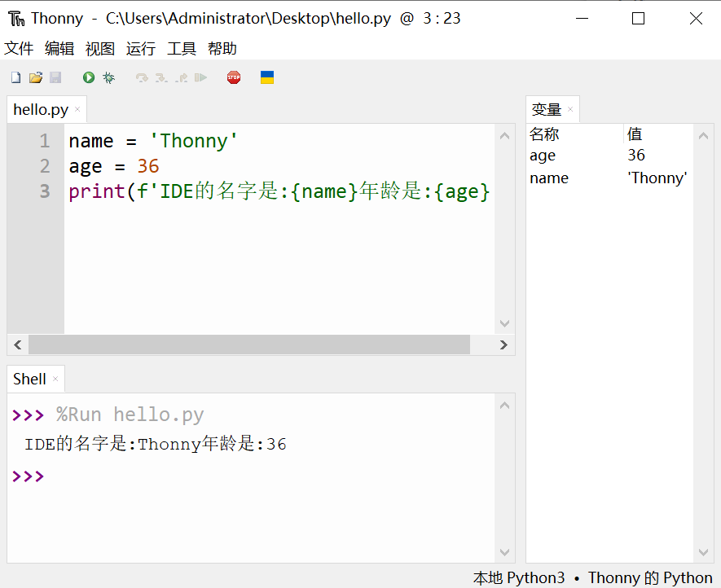Open a file with the folder icon
Viewport: 721px width, 588px height.
coord(36,77)
